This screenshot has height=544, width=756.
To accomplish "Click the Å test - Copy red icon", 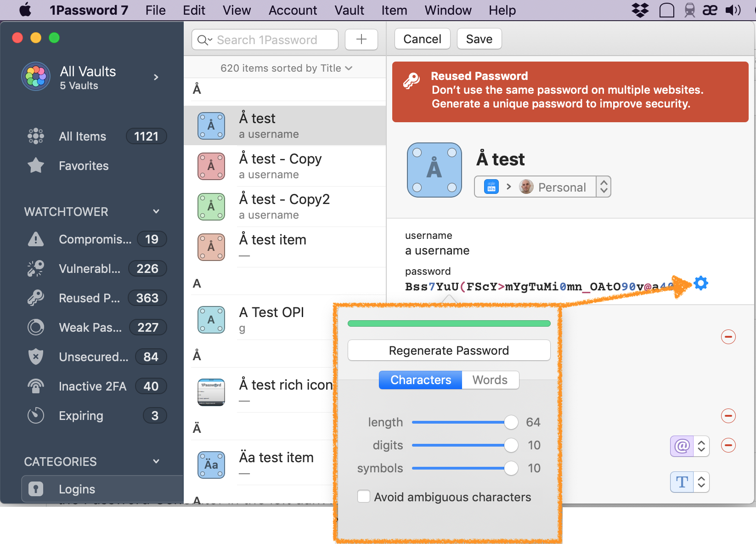I will pyautogui.click(x=211, y=166).
